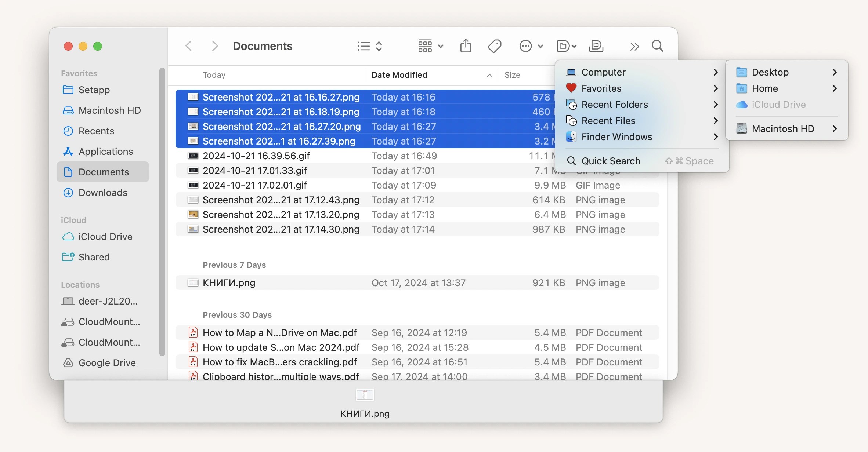This screenshot has width=868, height=452.
Task: Sort by Date Modified column header
Action: click(x=399, y=75)
